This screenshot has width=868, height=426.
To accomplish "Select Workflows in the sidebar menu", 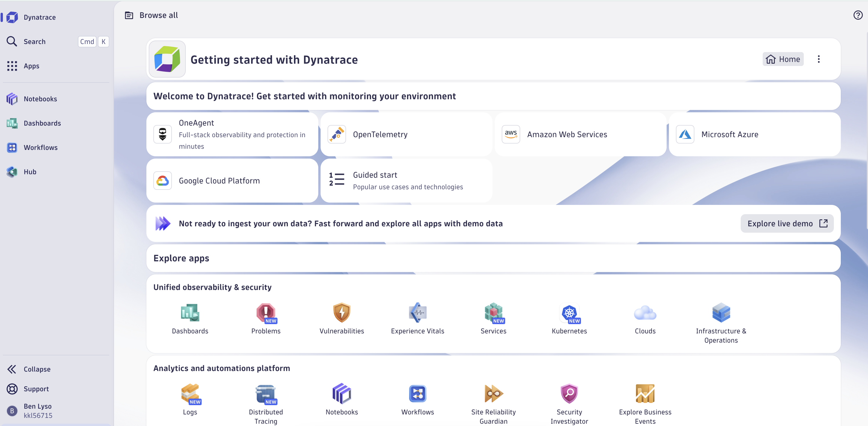I will (x=41, y=147).
